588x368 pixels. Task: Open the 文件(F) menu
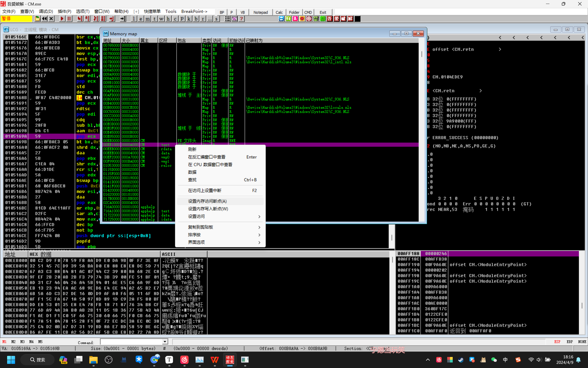click(9, 11)
